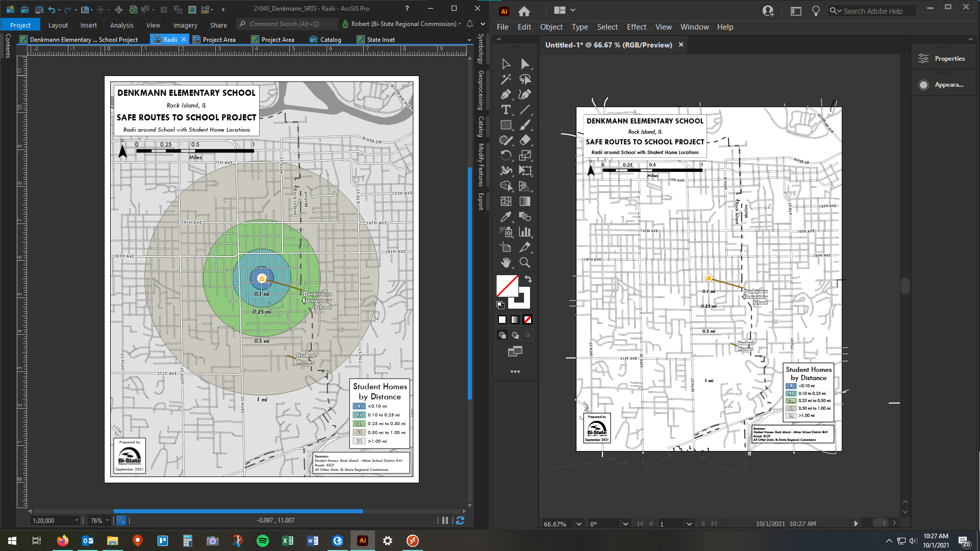Image resolution: width=980 pixels, height=551 pixels.
Task: Select the Hand tool
Action: (506, 263)
